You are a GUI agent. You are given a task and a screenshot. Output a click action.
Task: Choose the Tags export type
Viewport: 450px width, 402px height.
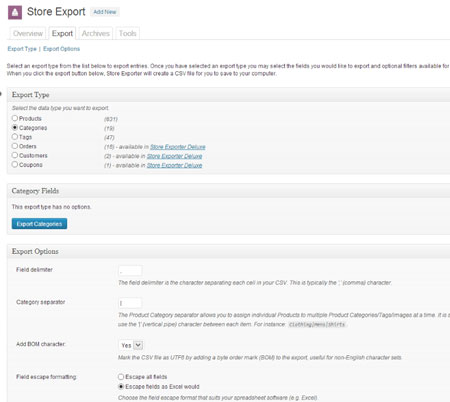(15, 137)
